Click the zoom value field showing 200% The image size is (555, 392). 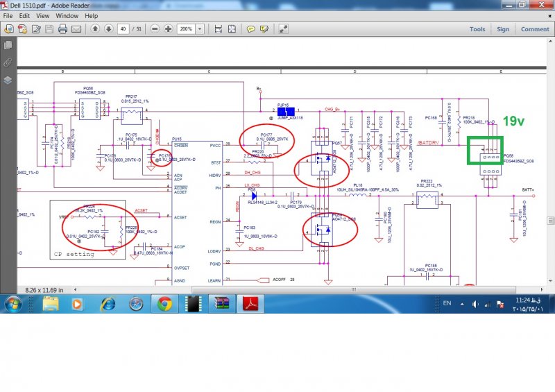186,29
